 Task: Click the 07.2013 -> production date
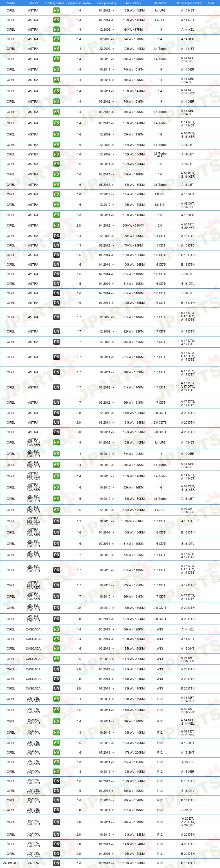(107, 752)
